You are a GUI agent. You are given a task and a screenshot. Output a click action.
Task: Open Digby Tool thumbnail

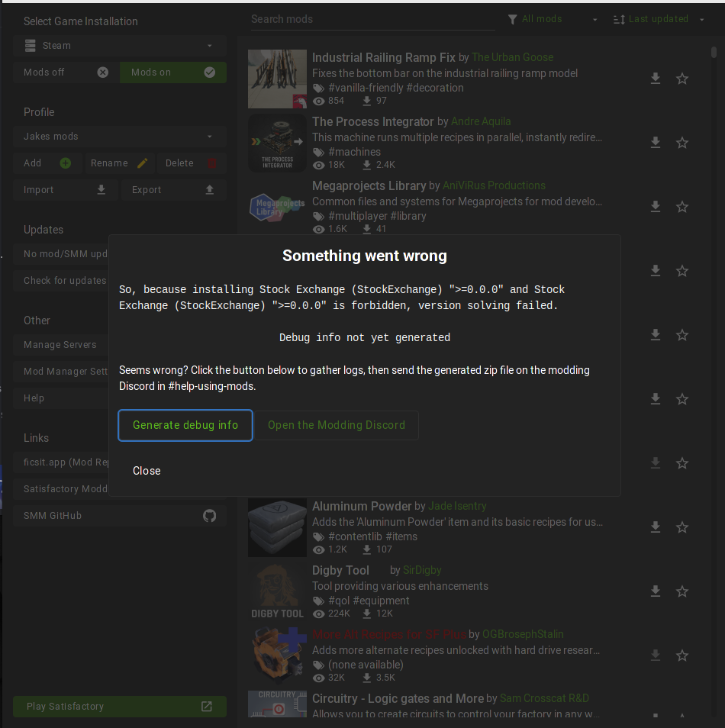(277, 591)
